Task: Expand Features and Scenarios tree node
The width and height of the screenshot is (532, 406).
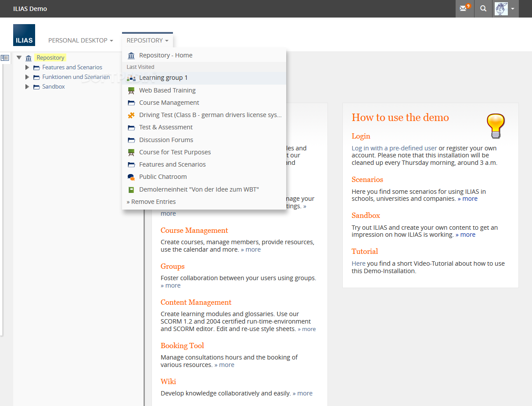Action: point(27,68)
